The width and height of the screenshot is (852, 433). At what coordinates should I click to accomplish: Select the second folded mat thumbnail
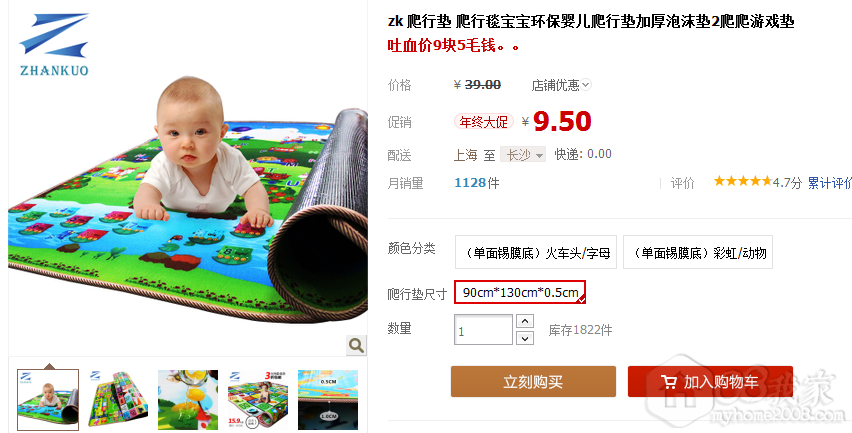118,400
